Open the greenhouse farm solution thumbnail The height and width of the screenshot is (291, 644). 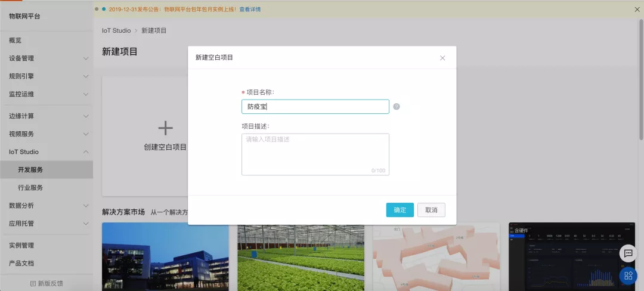(x=301, y=257)
